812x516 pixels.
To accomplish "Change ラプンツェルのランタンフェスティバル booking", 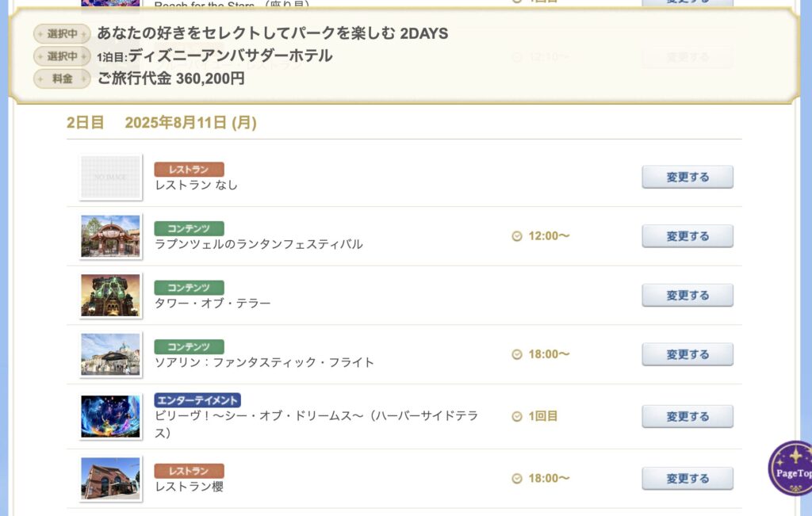I will [688, 236].
